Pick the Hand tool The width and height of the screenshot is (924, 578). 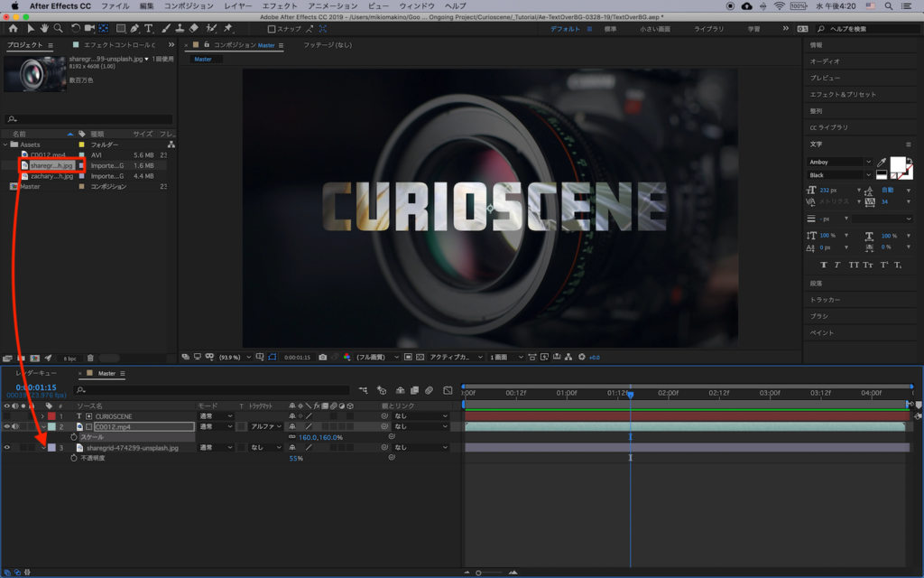44,29
